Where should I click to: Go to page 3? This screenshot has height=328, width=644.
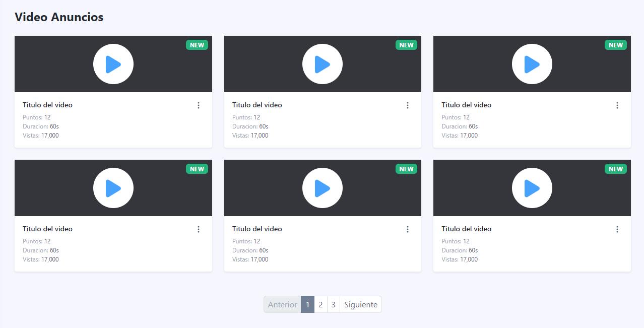coord(334,304)
